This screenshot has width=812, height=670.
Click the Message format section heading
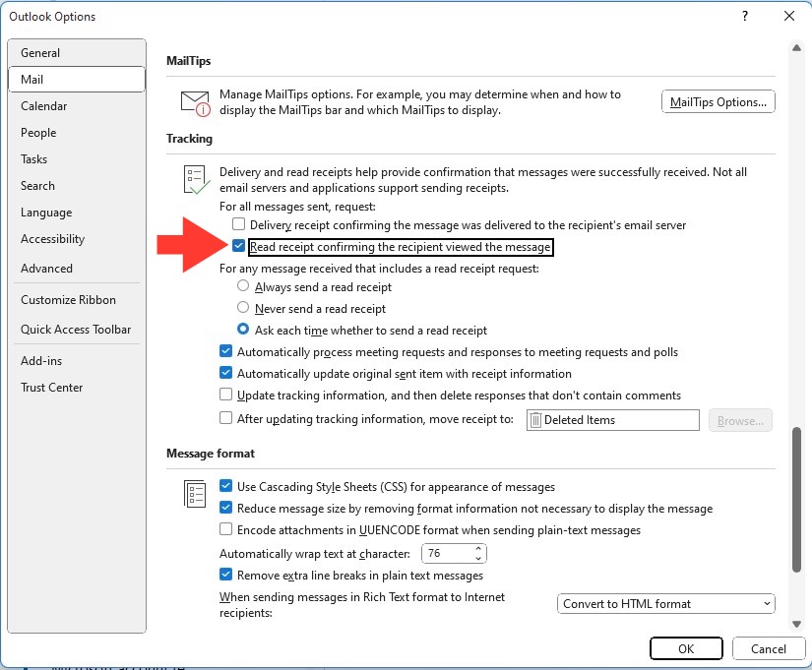tap(211, 454)
